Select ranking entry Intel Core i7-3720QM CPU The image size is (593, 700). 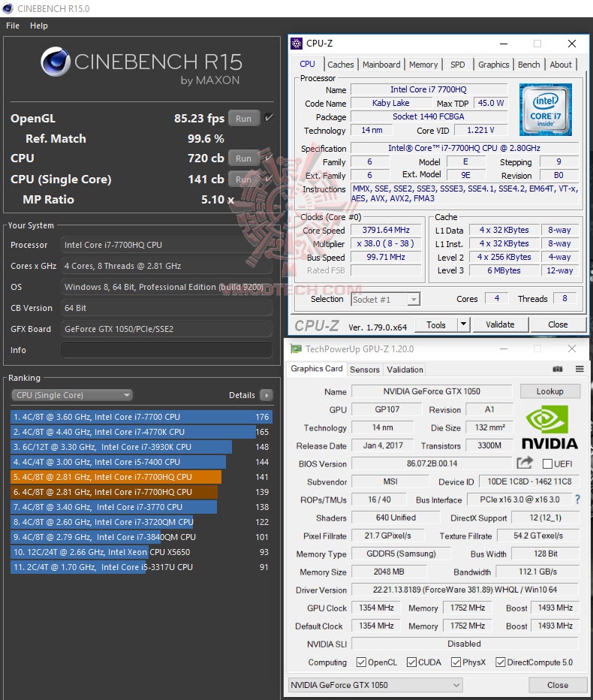pyautogui.click(x=141, y=522)
